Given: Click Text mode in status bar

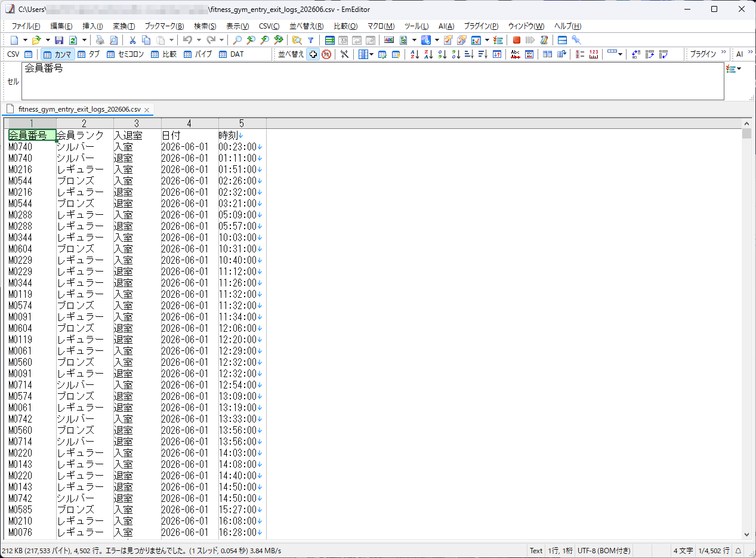Looking at the screenshot, I should [536, 551].
